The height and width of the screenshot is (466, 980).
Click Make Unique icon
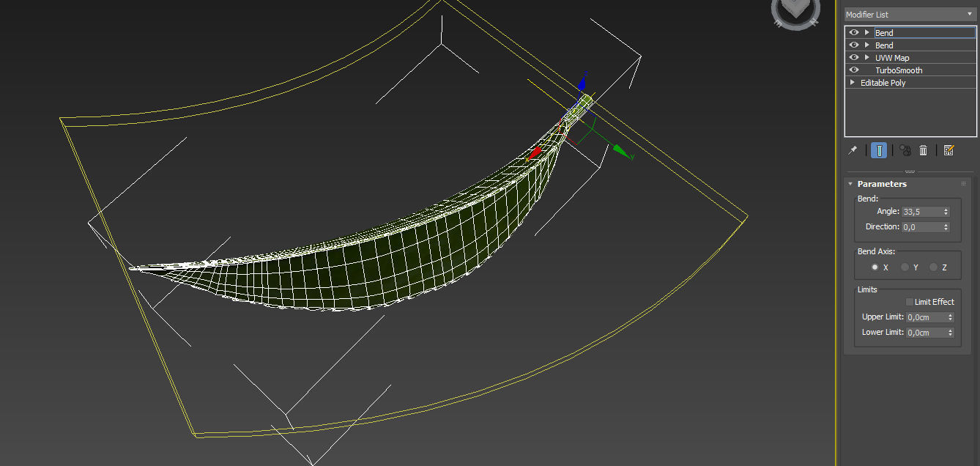click(905, 150)
